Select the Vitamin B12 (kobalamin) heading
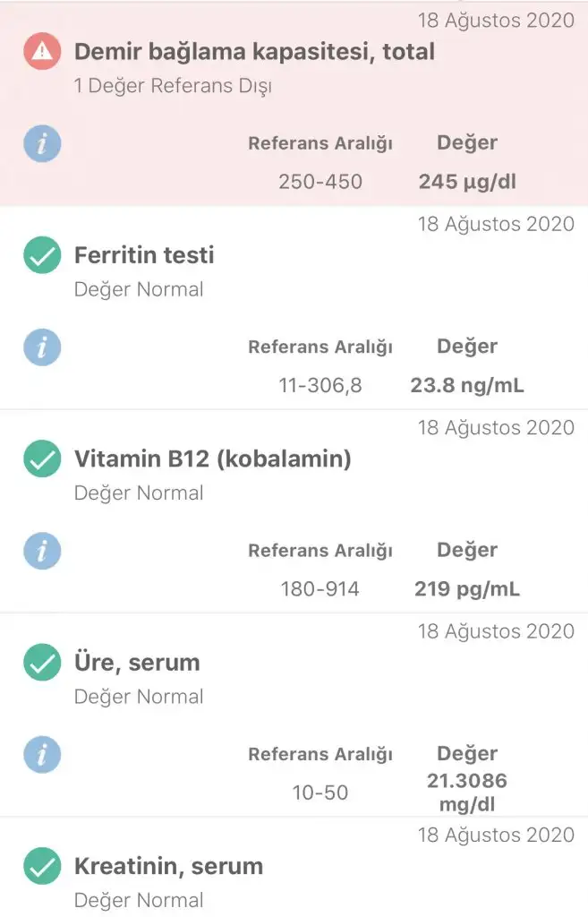588x917 pixels. tap(212, 459)
